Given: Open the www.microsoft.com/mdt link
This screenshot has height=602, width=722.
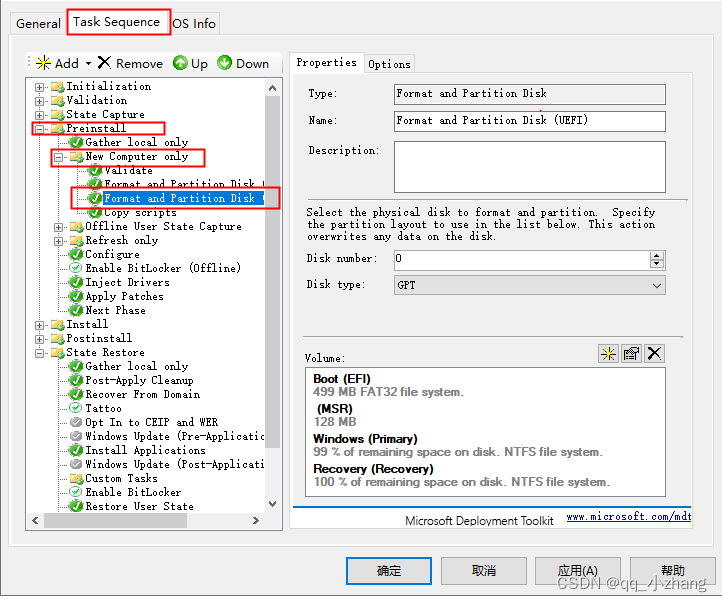Looking at the screenshot, I should [x=629, y=517].
